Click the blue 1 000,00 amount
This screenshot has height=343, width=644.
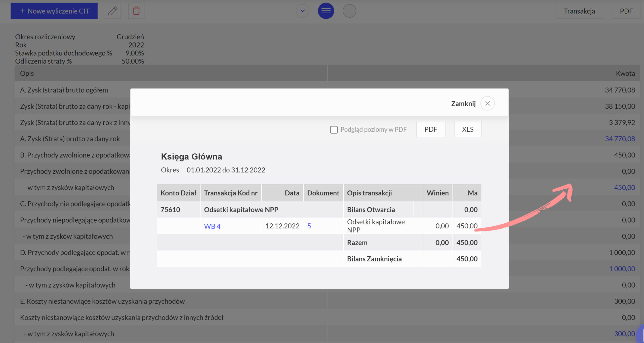622,268
